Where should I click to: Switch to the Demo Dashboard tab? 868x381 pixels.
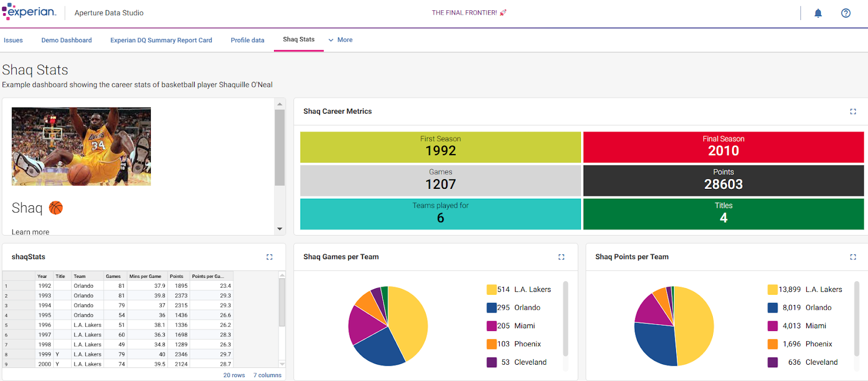coord(67,40)
